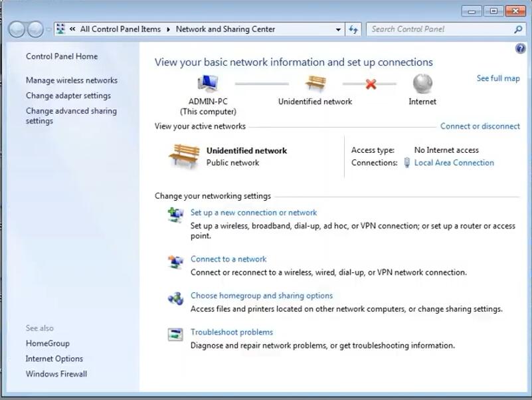The image size is (532, 400).
Task: Open Local Area Connection status link
Action: click(454, 163)
